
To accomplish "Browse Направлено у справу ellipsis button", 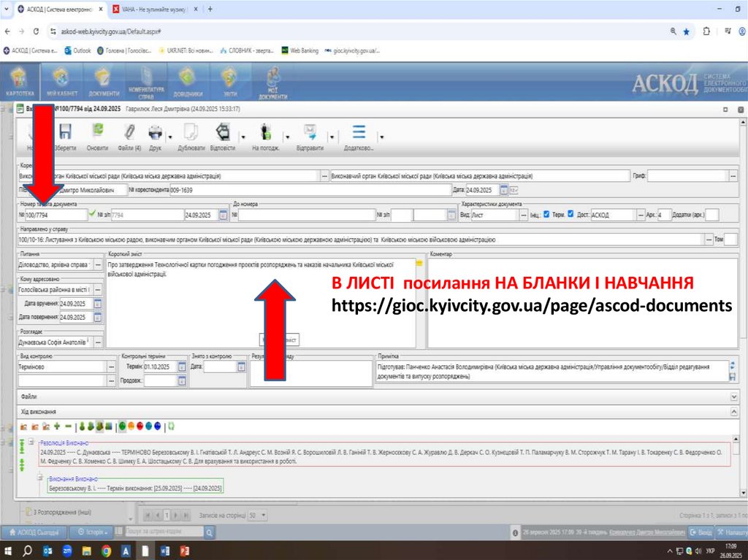I will (x=709, y=239).
